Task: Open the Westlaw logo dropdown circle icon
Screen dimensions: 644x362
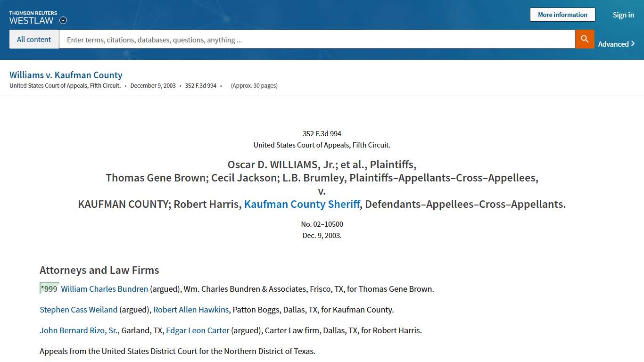Action: coord(63,20)
